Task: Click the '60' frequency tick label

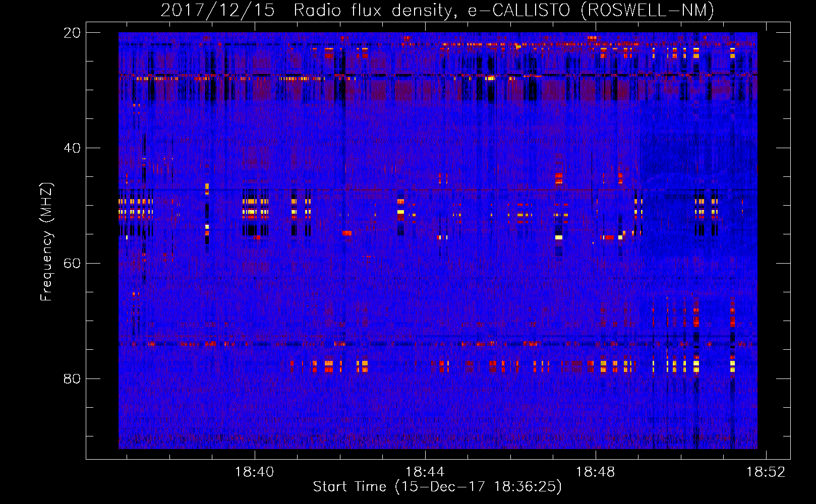Action: pos(72,264)
